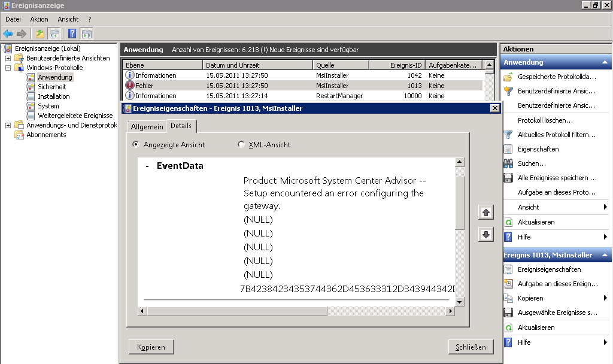
Task: Click the down arrow for next event
Action: pos(486,235)
